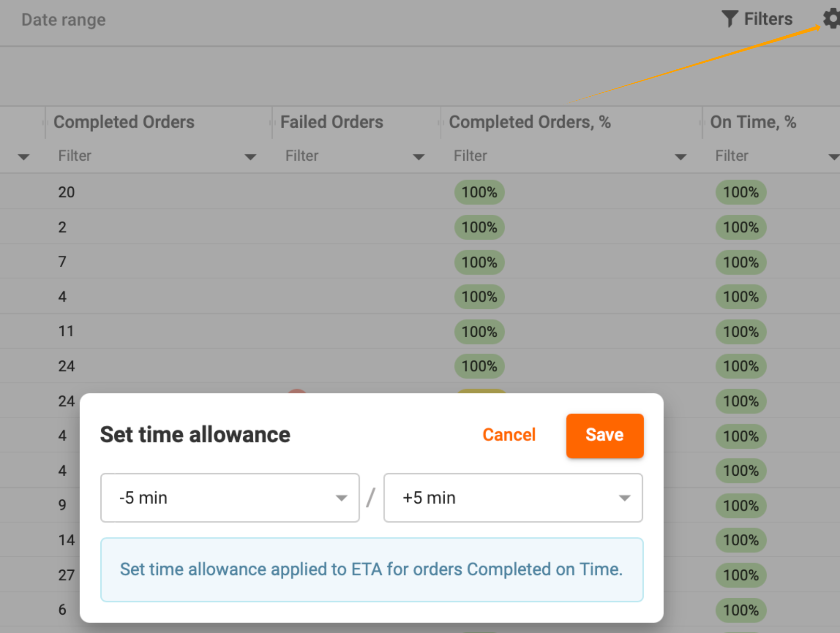Sort by Completed Orders column header
840x633 pixels.
pyautogui.click(x=124, y=122)
